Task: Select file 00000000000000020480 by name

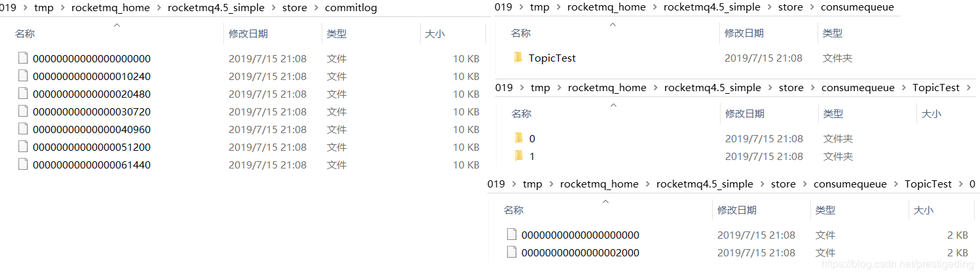Action: pyautogui.click(x=92, y=94)
